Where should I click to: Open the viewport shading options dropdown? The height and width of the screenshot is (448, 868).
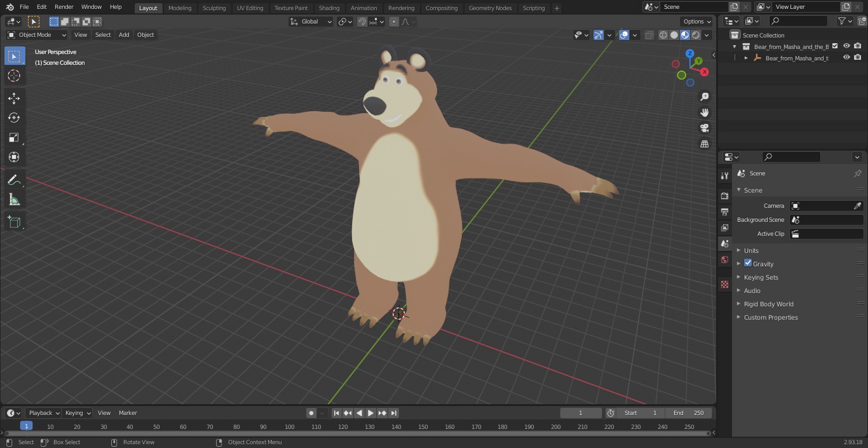click(x=707, y=35)
